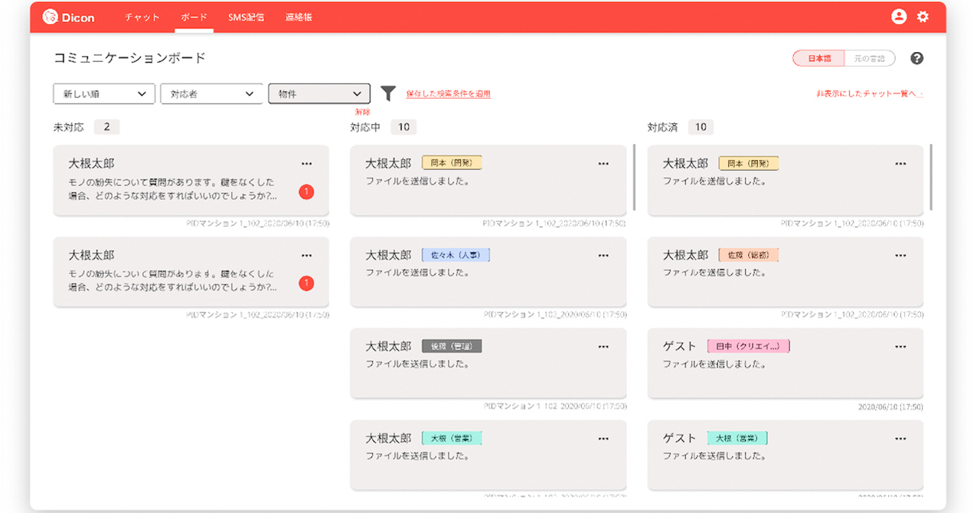980x513 pixels.
Task: Click the 保存した検索条件を適用 link
Action: pos(448,93)
